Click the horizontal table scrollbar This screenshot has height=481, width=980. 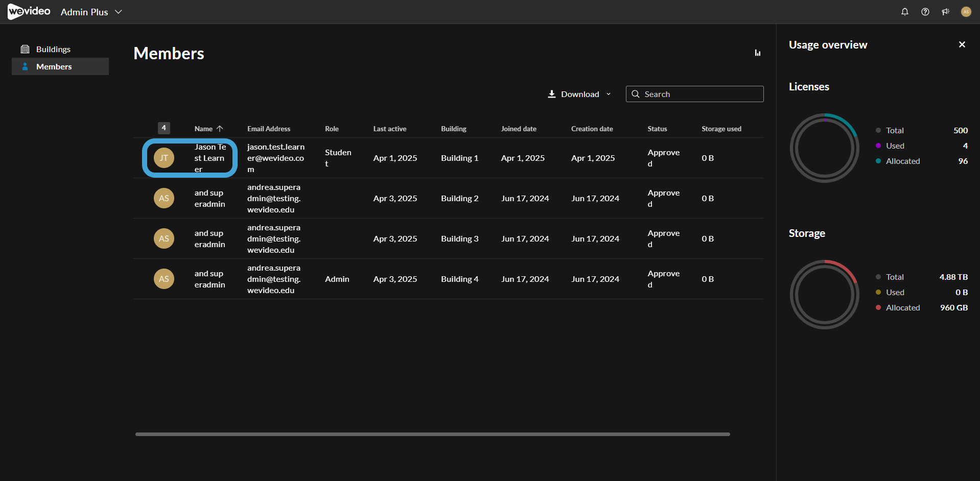(x=433, y=434)
